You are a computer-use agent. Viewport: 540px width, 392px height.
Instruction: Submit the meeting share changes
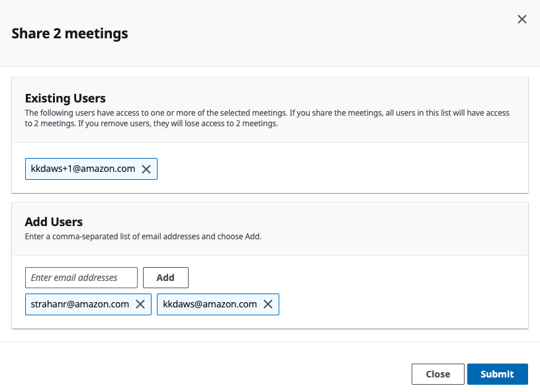pyautogui.click(x=498, y=373)
